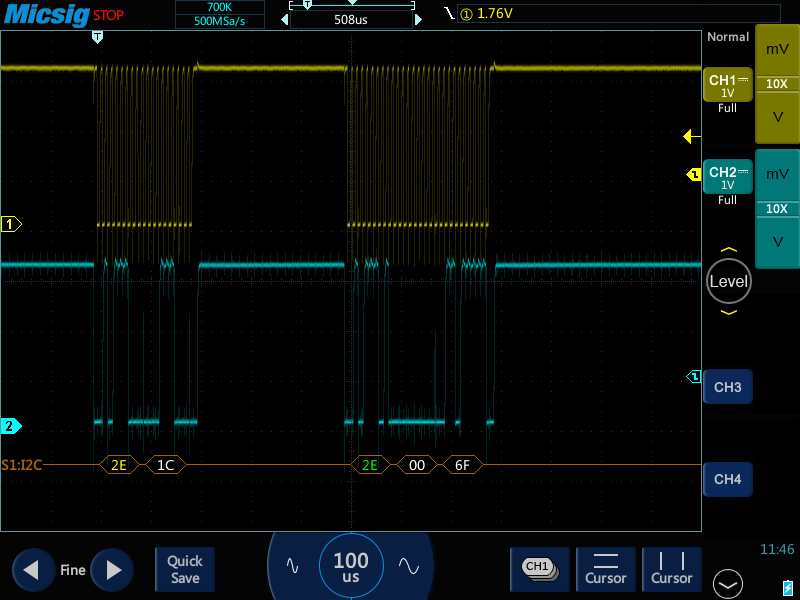
Task: Tap the first 2E decode packet
Action: point(119,465)
